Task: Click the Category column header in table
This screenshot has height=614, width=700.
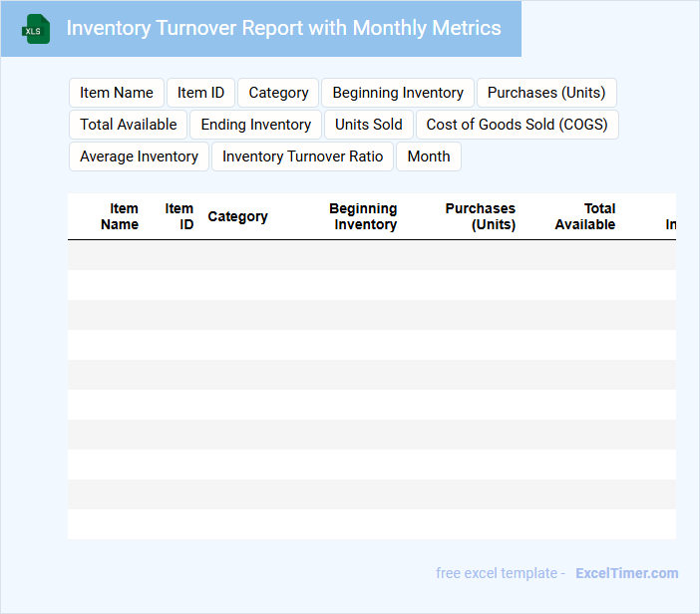Action: (x=237, y=216)
